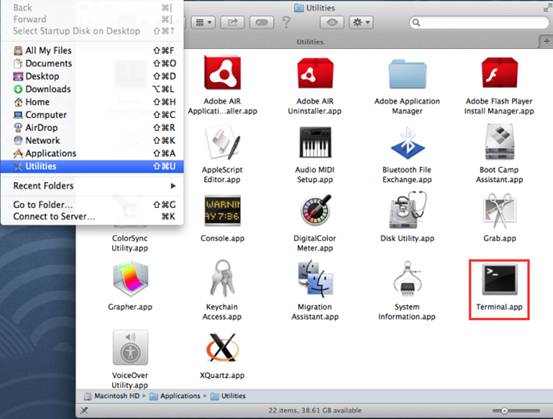553x419 pixels.
Task: Click the ColorSync Utility.app label
Action: pyautogui.click(x=130, y=243)
